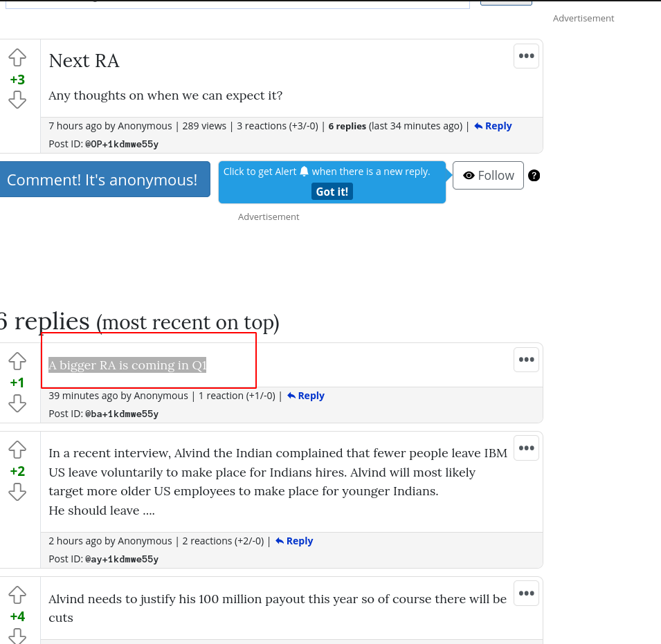Click the question mark help icon
661x644 pixels.
pyautogui.click(x=534, y=176)
